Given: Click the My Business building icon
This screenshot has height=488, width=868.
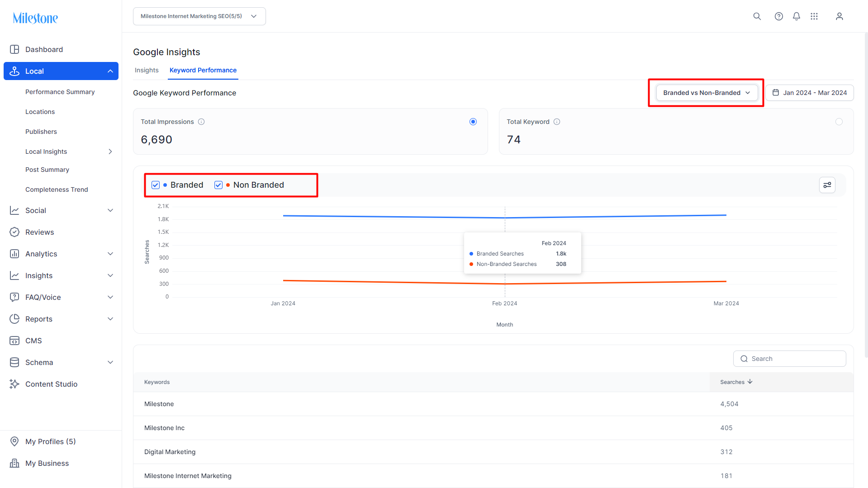Looking at the screenshot, I should point(14,463).
